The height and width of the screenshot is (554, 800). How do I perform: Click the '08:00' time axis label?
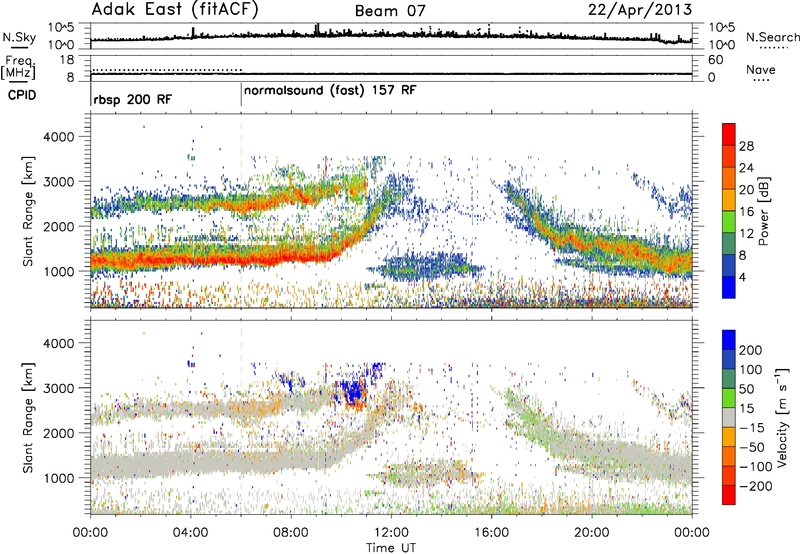[x=291, y=533]
